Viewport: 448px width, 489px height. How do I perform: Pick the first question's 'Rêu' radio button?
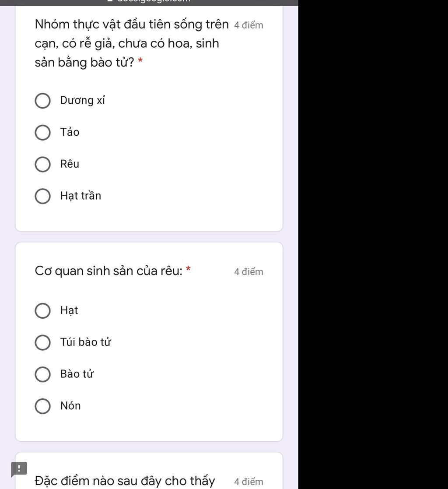pos(42,165)
